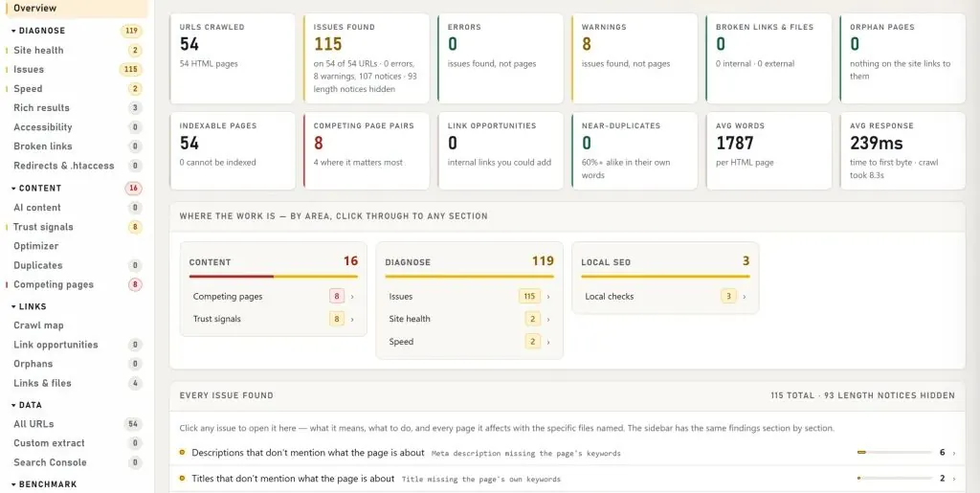980x493 pixels.
Task: Click the CONTENT 16 panel header
Action: click(x=273, y=261)
